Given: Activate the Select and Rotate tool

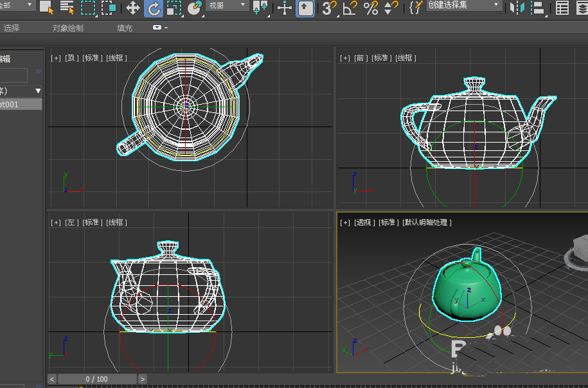Looking at the screenshot, I should tap(154, 8).
